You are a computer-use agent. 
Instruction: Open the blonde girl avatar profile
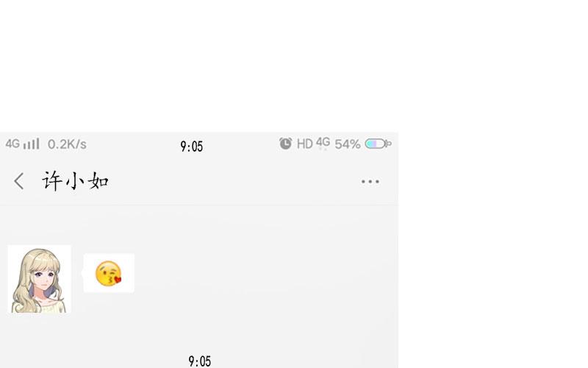[40, 279]
